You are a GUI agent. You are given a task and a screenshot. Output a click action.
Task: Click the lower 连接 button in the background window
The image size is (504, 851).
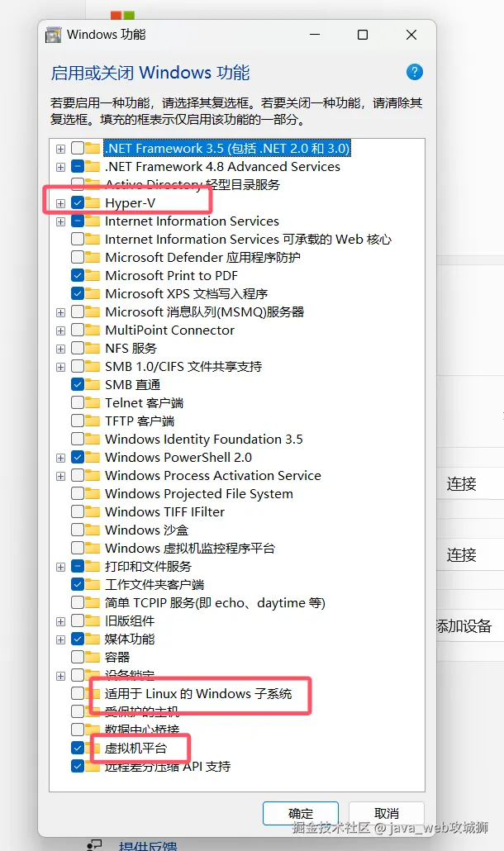[461, 554]
